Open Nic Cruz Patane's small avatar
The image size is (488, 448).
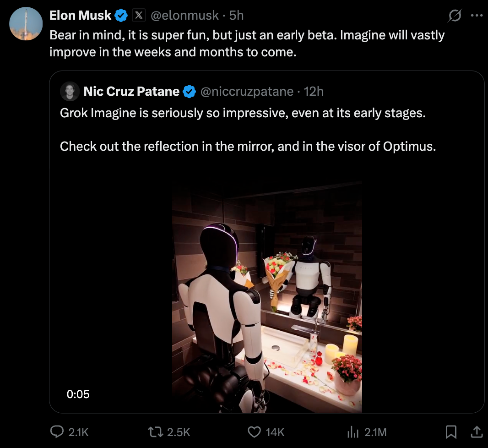point(70,92)
